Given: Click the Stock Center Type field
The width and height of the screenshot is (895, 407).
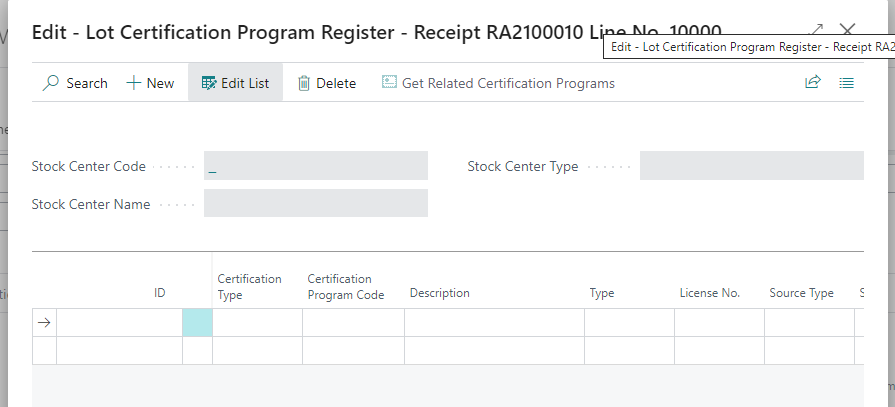Looking at the screenshot, I should [750, 166].
